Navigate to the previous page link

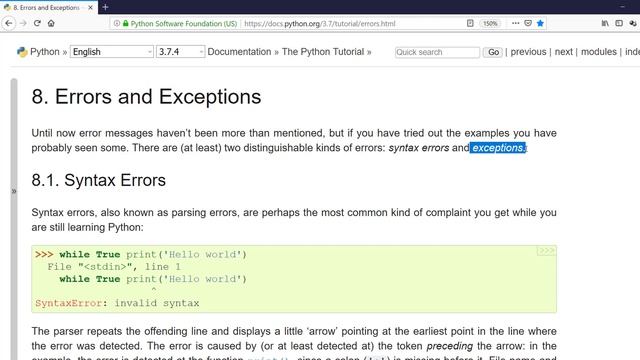pyautogui.click(x=528, y=52)
